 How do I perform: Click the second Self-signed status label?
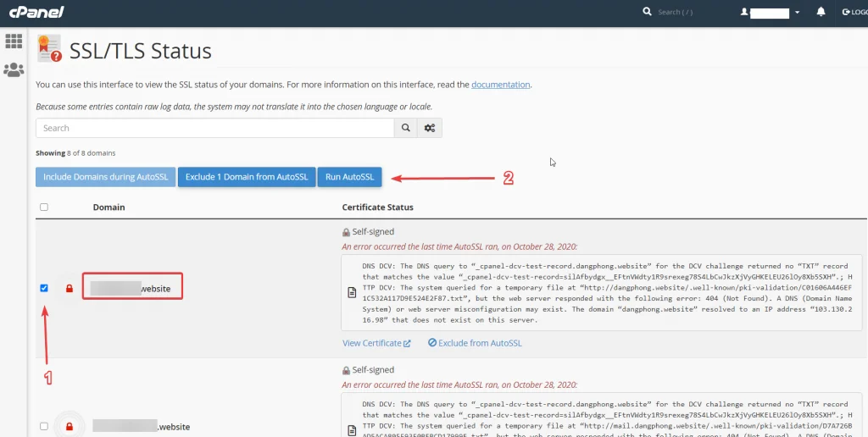pyautogui.click(x=373, y=370)
